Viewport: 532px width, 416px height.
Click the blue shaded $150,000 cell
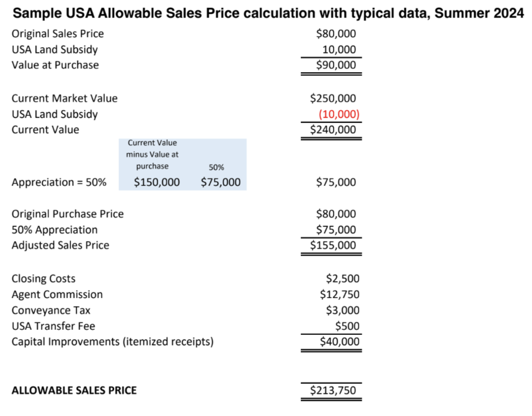point(157,182)
